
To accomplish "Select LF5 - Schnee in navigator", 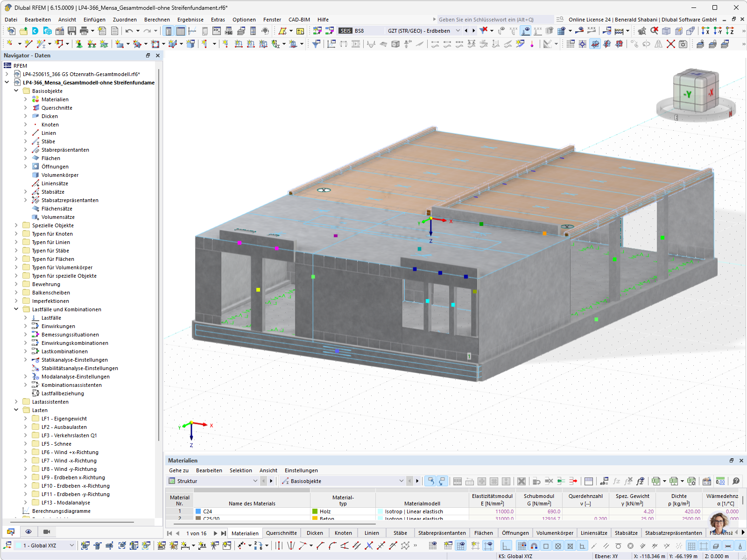I will tap(56, 444).
